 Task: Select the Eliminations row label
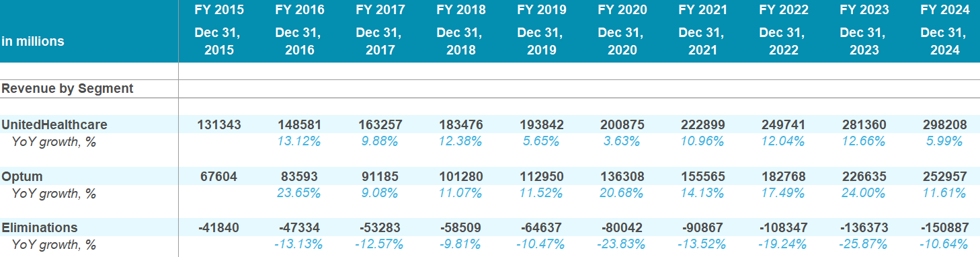[40, 228]
